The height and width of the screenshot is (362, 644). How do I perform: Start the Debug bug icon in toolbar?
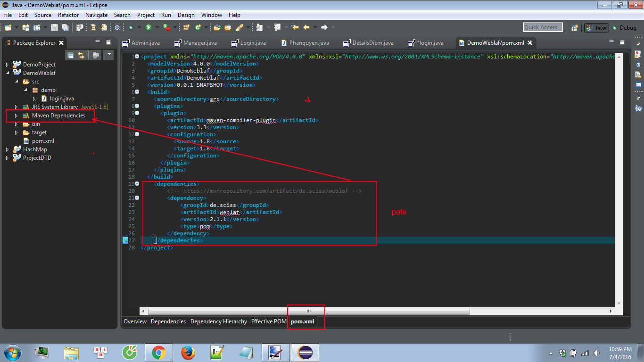tap(131, 27)
